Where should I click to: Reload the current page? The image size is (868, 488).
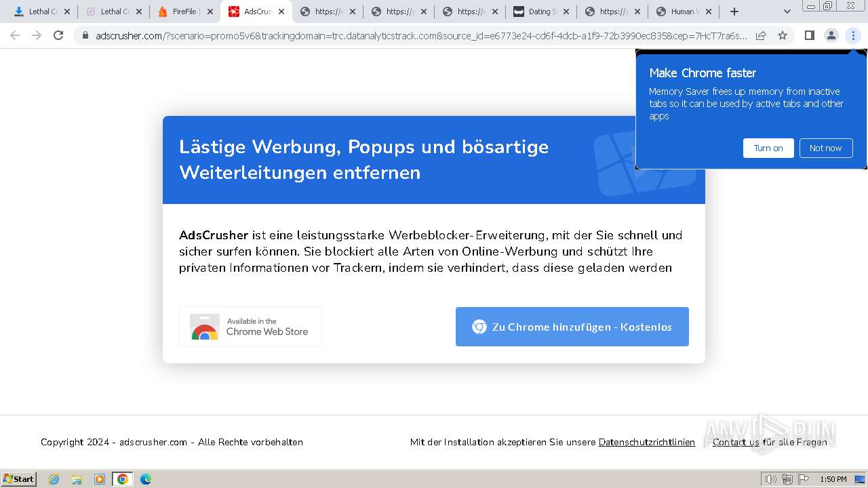[58, 35]
